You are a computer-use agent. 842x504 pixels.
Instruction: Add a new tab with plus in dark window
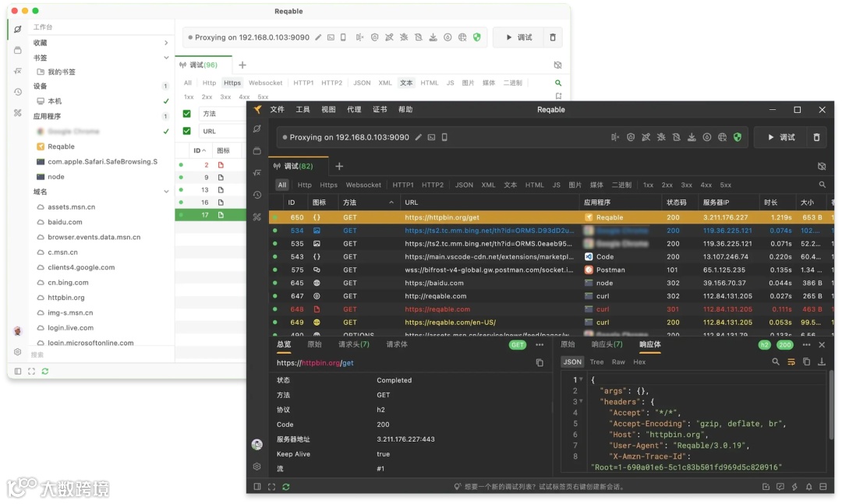[x=339, y=167]
